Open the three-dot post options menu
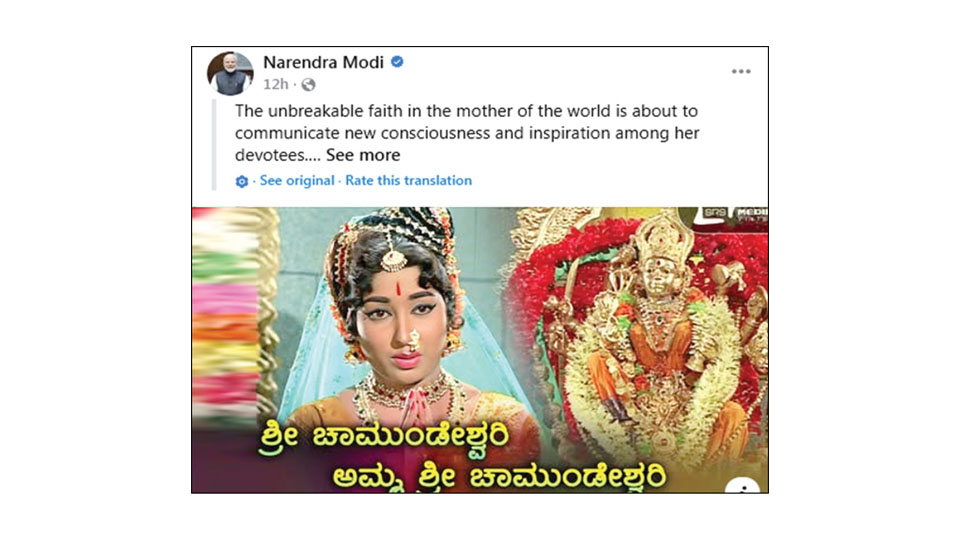960x540 pixels. pyautogui.click(x=741, y=72)
